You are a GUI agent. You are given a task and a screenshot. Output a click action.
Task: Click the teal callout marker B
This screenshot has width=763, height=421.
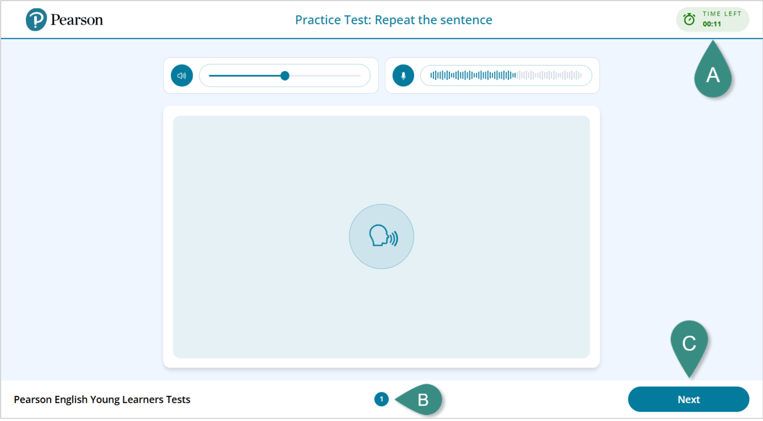(422, 400)
